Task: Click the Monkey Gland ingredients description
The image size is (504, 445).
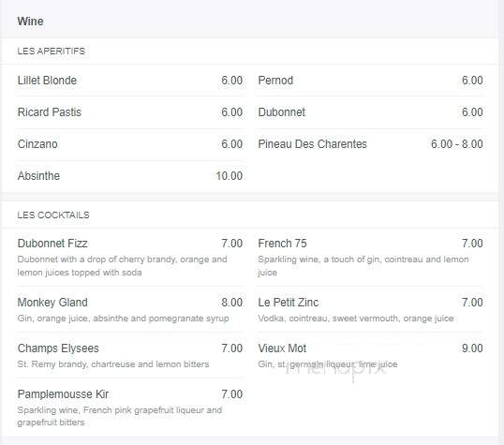Action: (x=123, y=319)
